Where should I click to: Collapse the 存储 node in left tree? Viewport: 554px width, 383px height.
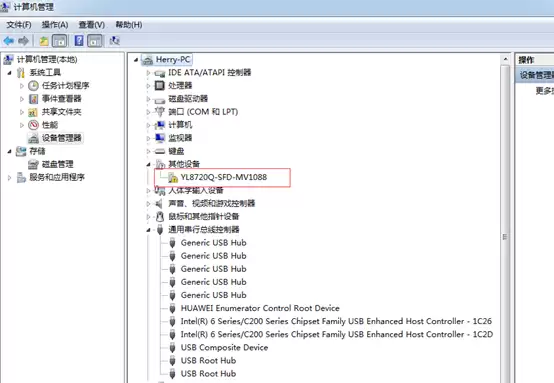[10, 152]
